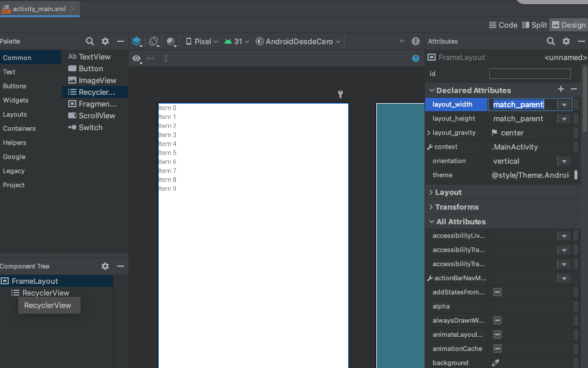The width and height of the screenshot is (588, 368).
Task: Click the context value .MainActivity
Action: [514, 147]
